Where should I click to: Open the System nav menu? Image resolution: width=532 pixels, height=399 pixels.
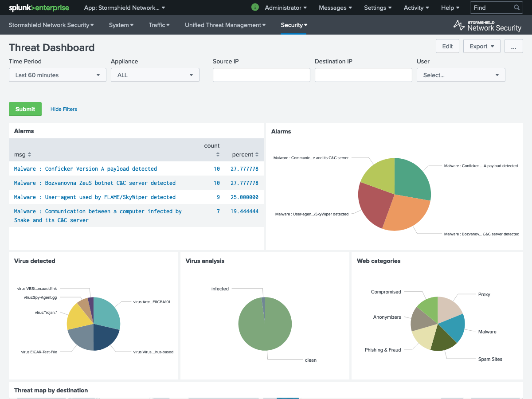click(121, 25)
